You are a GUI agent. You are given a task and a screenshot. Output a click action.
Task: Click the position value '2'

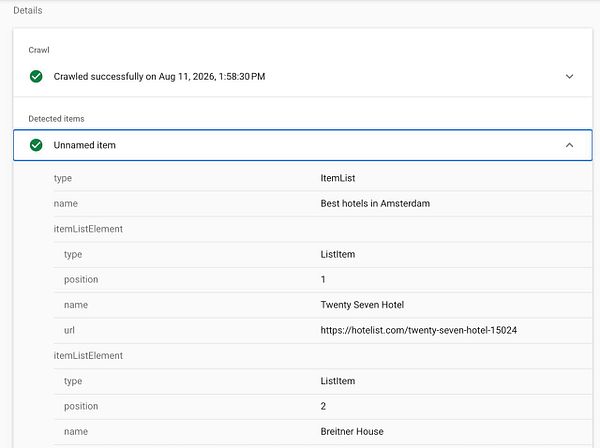pyautogui.click(x=323, y=406)
